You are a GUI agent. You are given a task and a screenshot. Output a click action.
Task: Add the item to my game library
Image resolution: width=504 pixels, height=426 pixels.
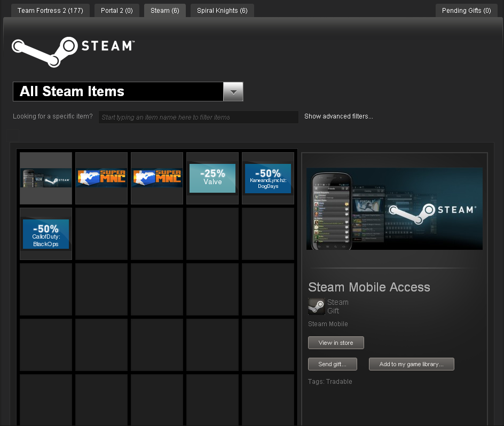tap(411, 364)
